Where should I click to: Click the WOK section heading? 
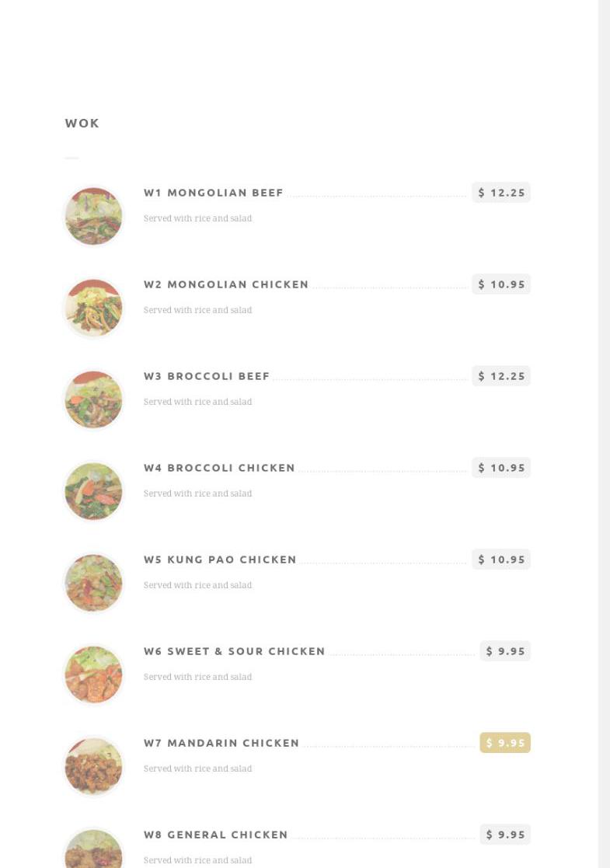(x=82, y=123)
